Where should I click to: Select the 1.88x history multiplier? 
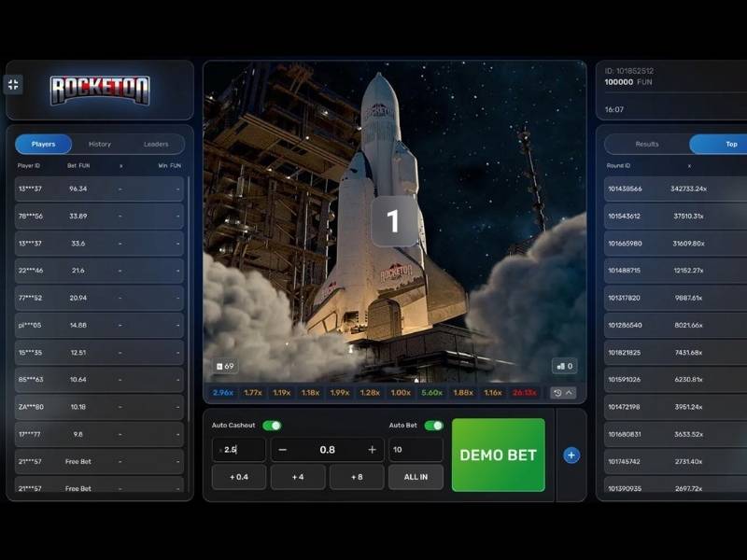point(463,392)
